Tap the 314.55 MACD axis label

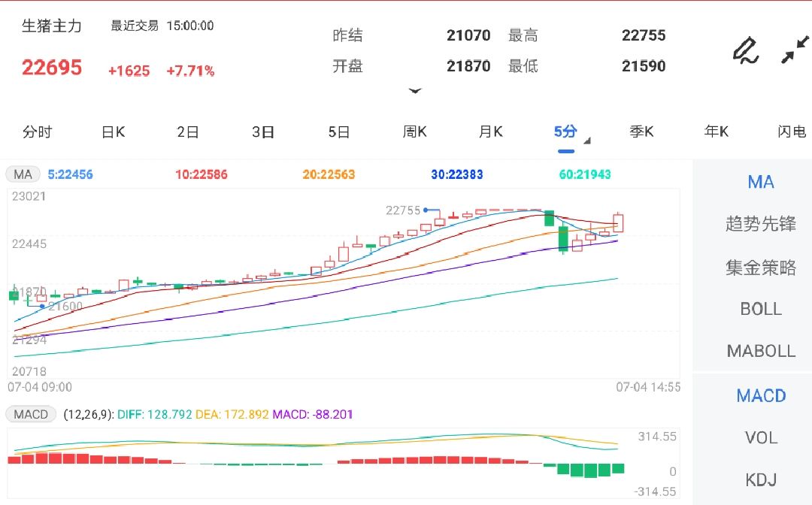click(x=657, y=437)
